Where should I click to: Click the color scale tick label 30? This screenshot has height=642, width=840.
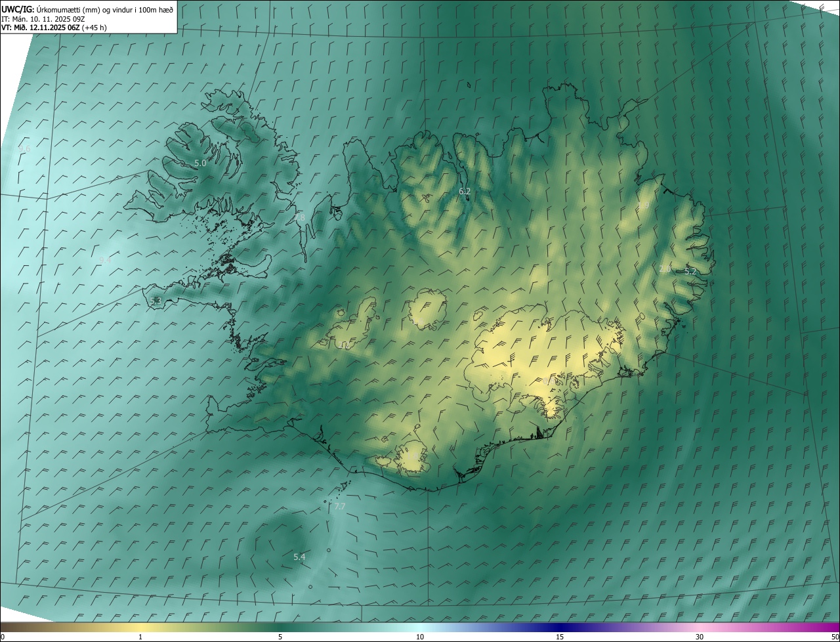(700, 637)
